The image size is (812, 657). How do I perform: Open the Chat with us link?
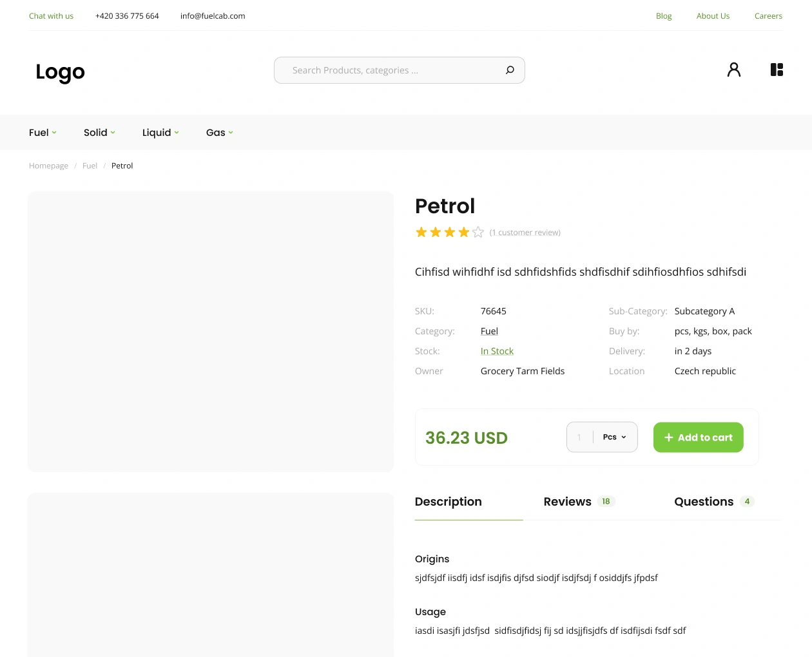[51, 16]
